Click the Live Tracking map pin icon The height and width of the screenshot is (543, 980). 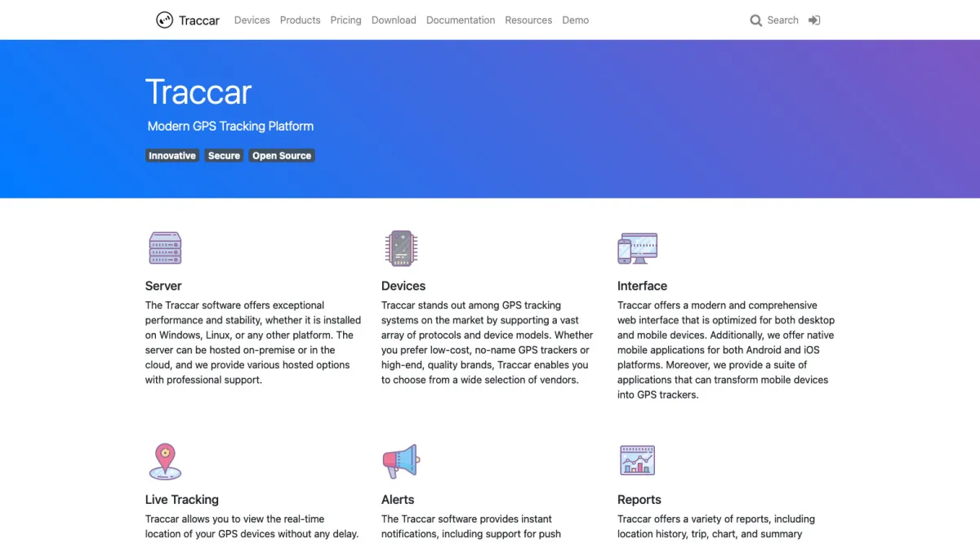165,461
